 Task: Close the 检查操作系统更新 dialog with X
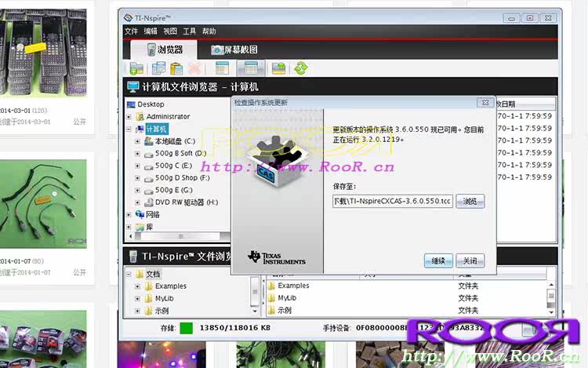coord(485,103)
